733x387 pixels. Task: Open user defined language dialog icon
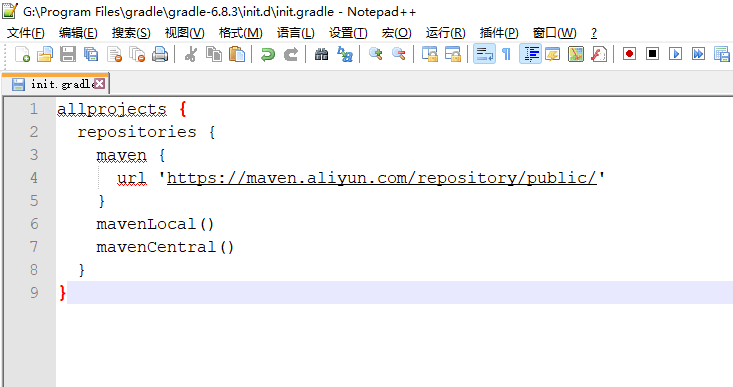553,54
